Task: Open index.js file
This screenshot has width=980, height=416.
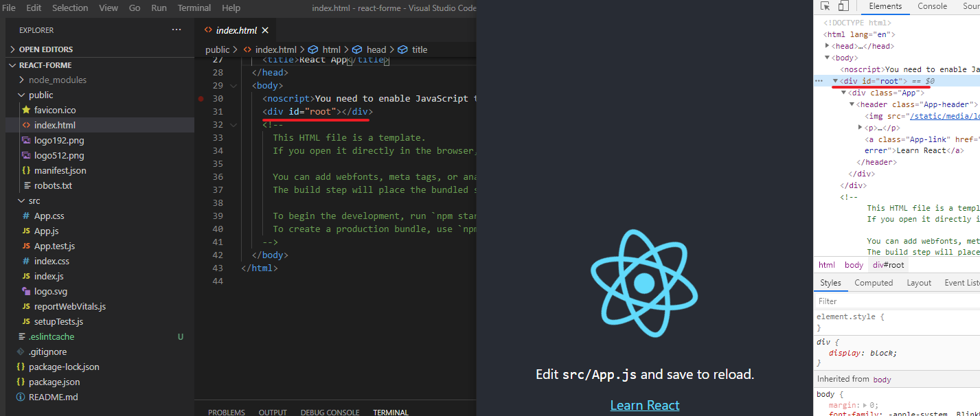Action: [x=49, y=276]
